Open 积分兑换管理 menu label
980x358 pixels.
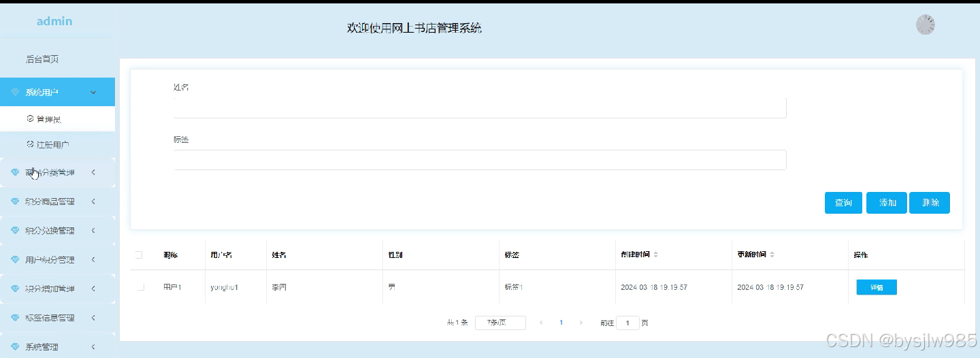[x=50, y=231]
